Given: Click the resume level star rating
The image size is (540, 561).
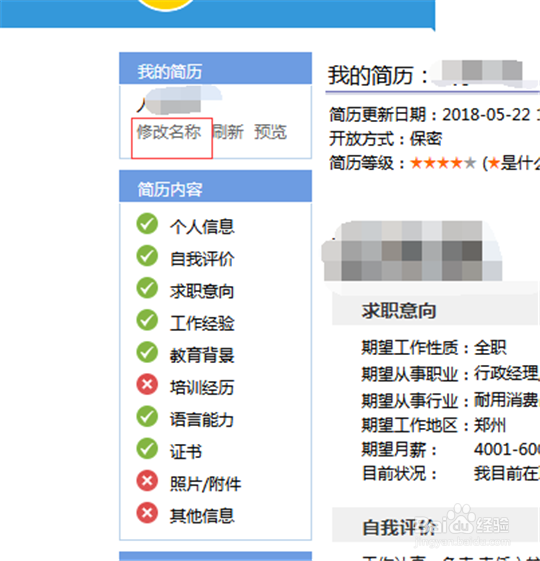Looking at the screenshot, I should click(x=443, y=164).
